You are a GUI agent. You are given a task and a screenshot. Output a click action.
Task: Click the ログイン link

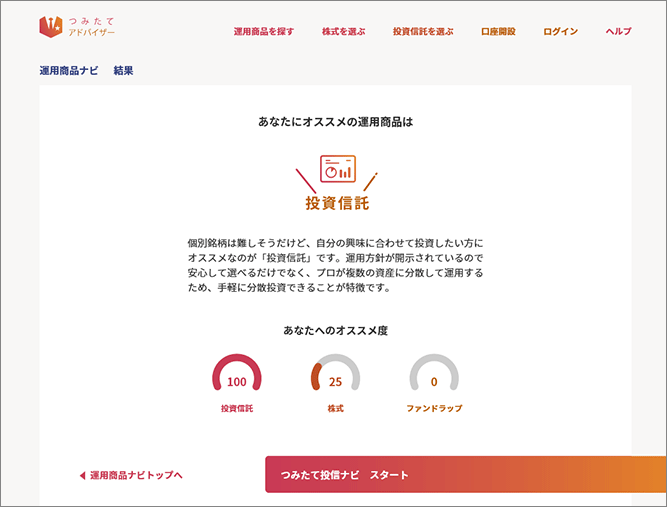pos(560,32)
